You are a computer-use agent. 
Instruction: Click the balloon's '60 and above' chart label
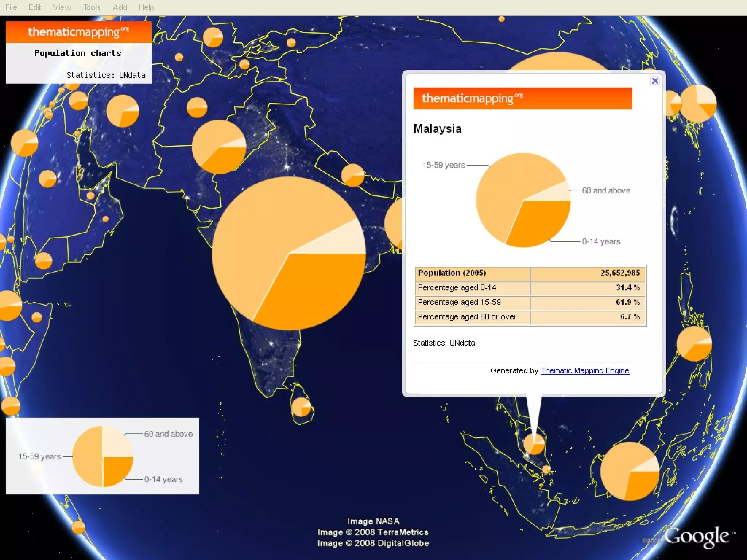click(x=606, y=190)
